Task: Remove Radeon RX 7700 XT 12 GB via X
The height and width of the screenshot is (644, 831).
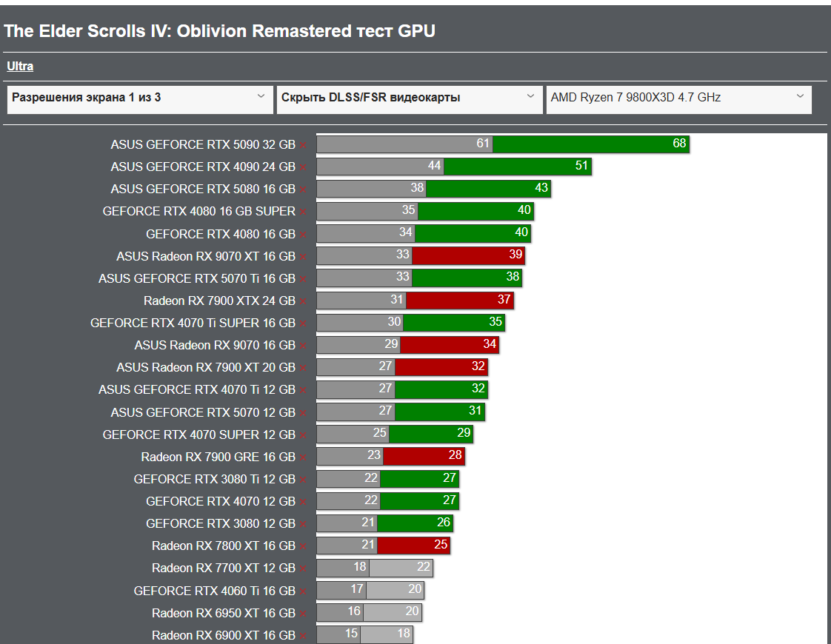Action: coord(303,568)
